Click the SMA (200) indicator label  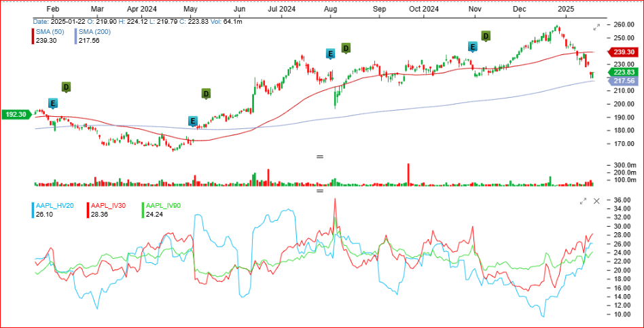[94, 32]
